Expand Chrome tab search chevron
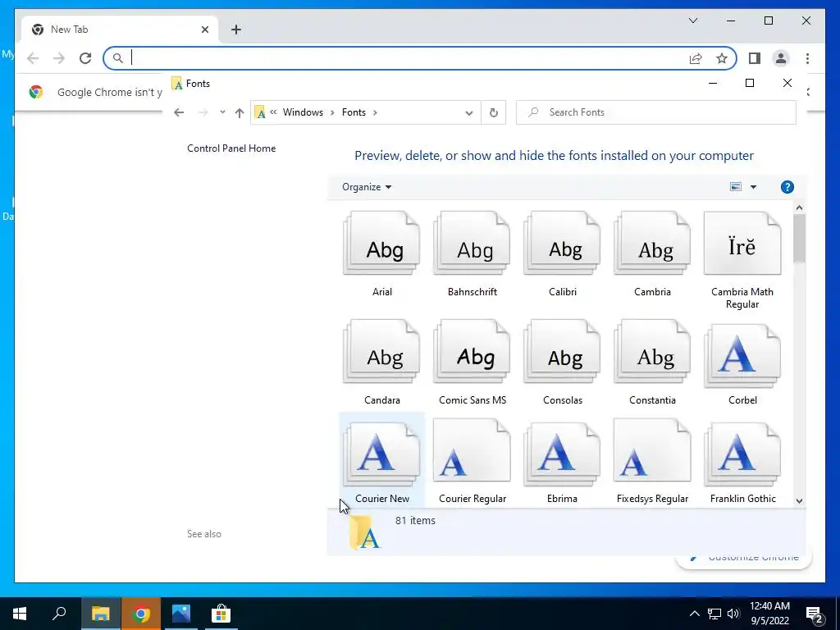840x630 pixels. click(692, 21)
